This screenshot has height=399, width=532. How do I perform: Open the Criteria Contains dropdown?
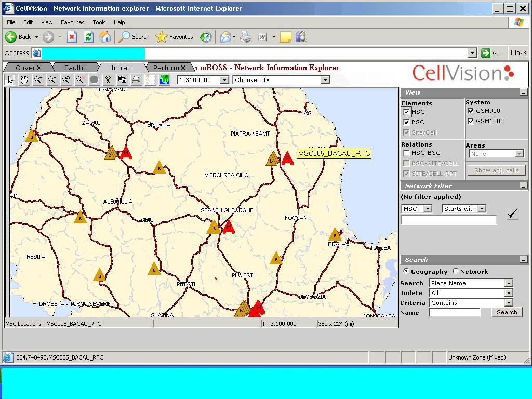pyautogui.click(x=508, y=303)
